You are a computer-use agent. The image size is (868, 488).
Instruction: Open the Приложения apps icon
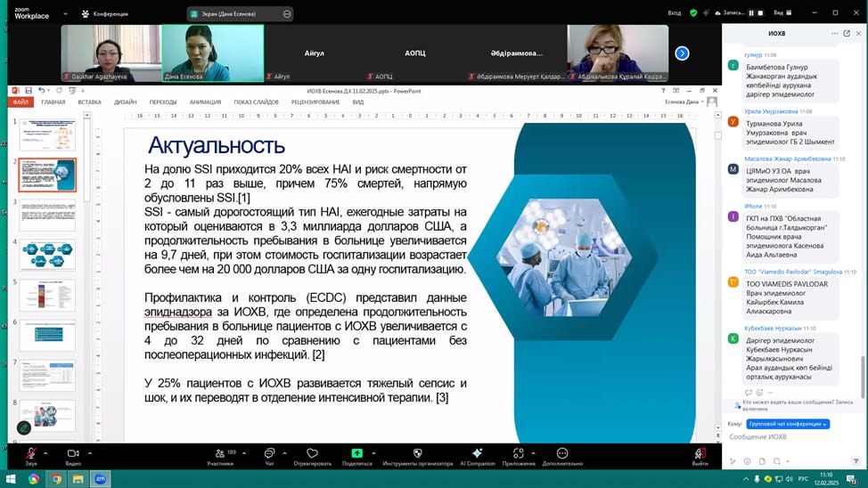coord(519,454)
